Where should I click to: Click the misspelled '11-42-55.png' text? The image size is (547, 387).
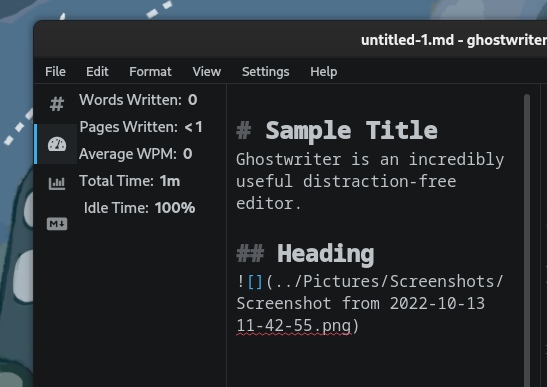click(x=293, y=326)
